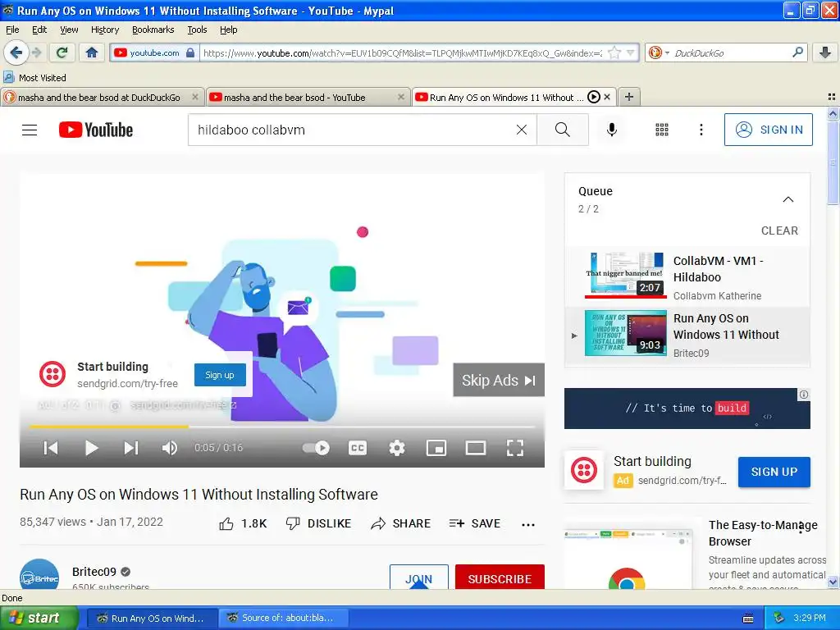Screen dimensions: 840x630
Task: Reload the current page
Action: pyautogui.click(x=62, y=52)
